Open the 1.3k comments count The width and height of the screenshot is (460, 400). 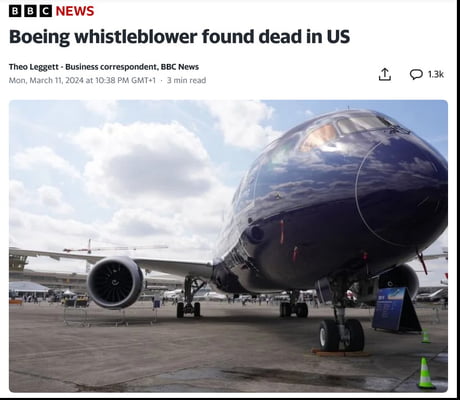[436, 74]
